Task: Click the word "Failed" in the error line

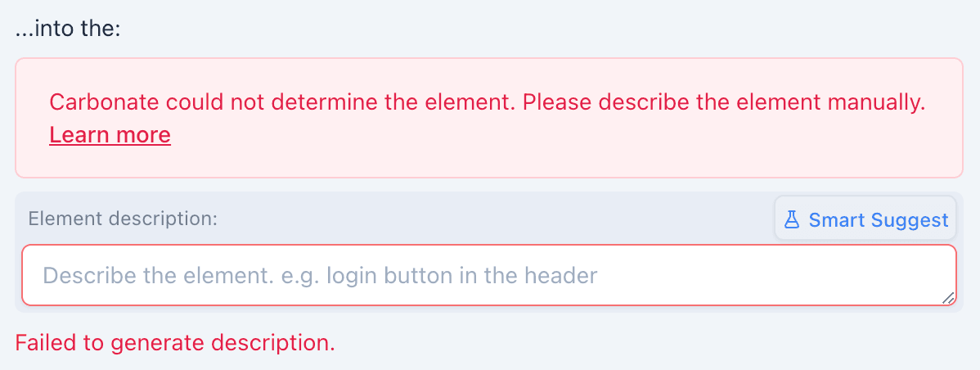Action: 46,342
